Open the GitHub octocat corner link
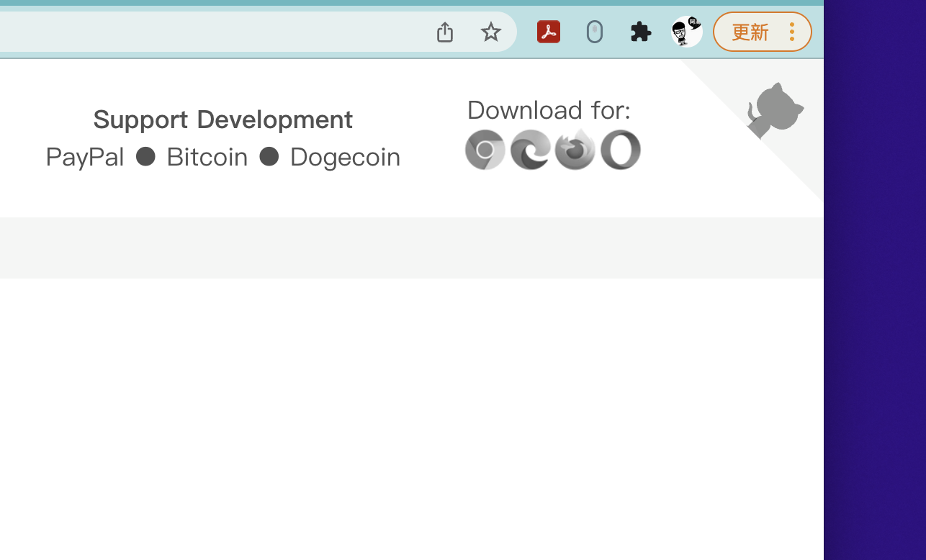Image resolution: width=926 pixels, height=560 pixels. coord(775,109)
